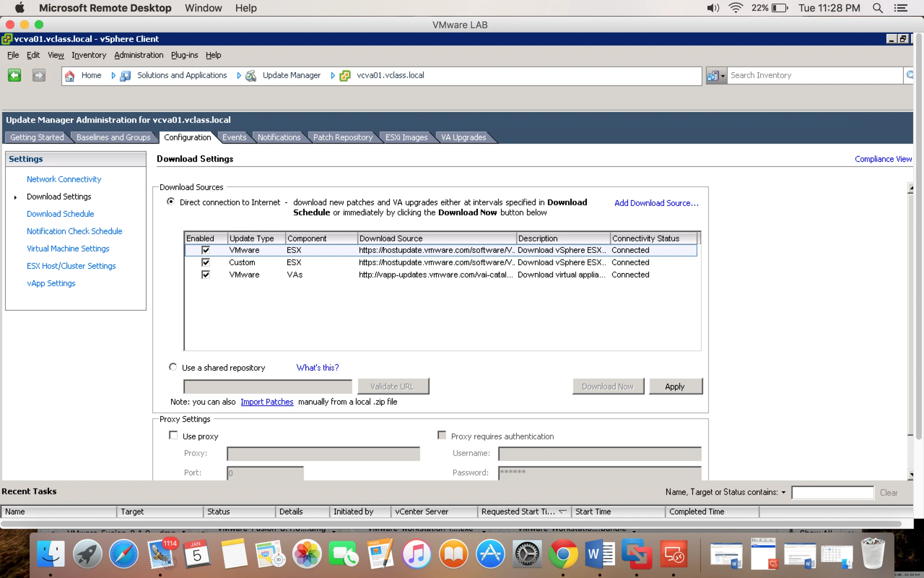The height and width of the screenshot is (578, 924).
Task: Open Notes app in the dock
Action: pyautogui.click(x=234, y=554)
